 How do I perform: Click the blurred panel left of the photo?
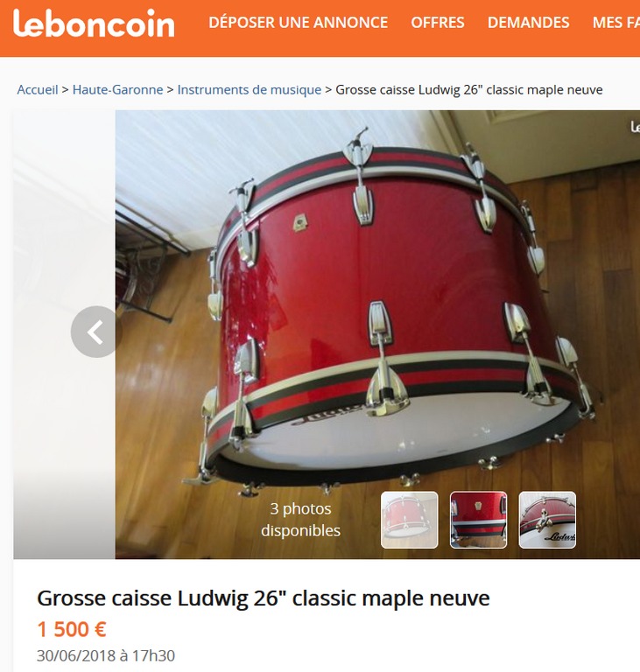[64, 334]
